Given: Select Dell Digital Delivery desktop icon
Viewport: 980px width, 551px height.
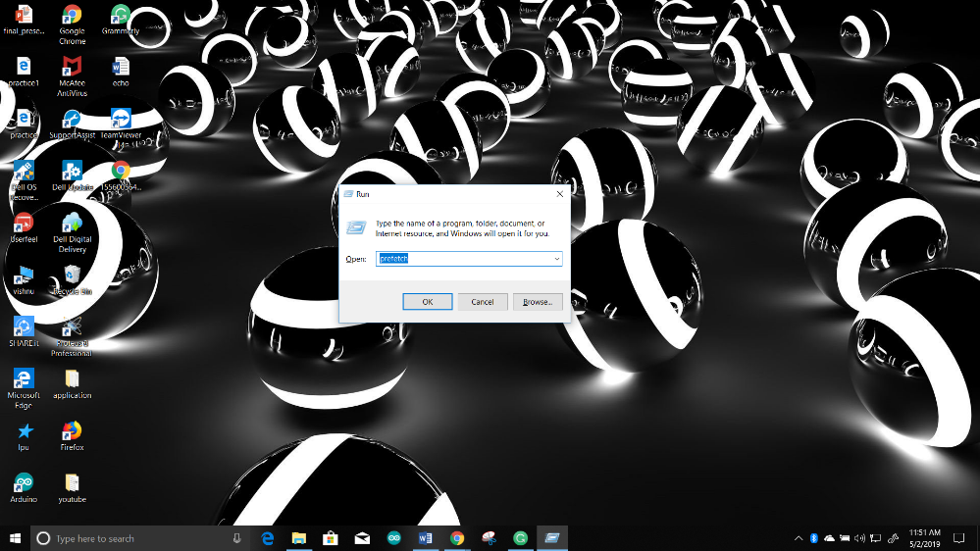Looking at the screenshot, I should coord(72,232).
